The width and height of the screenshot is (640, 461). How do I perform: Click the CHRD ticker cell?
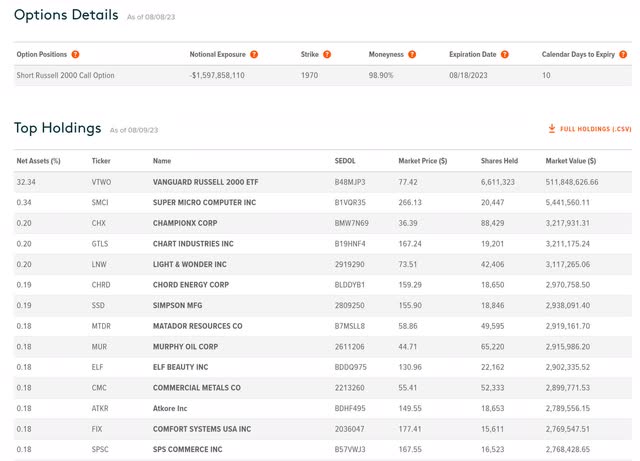coord(101,285)
